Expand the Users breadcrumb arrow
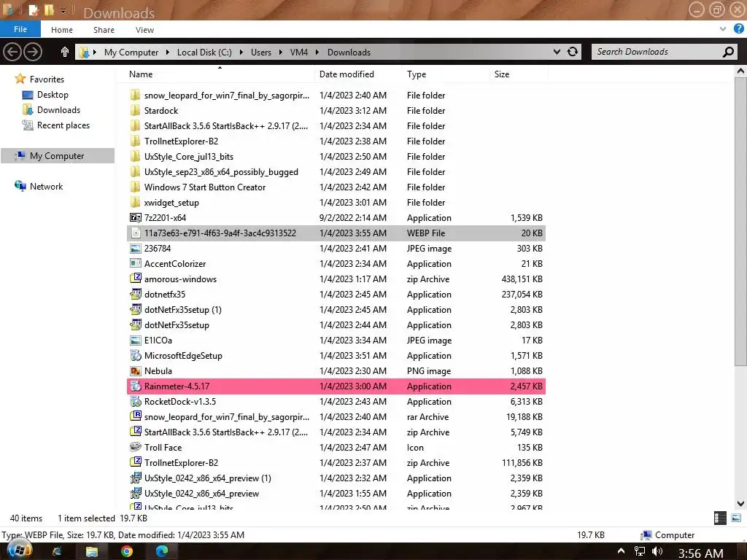This screenshot has height=560, width=747. [281, 52]
